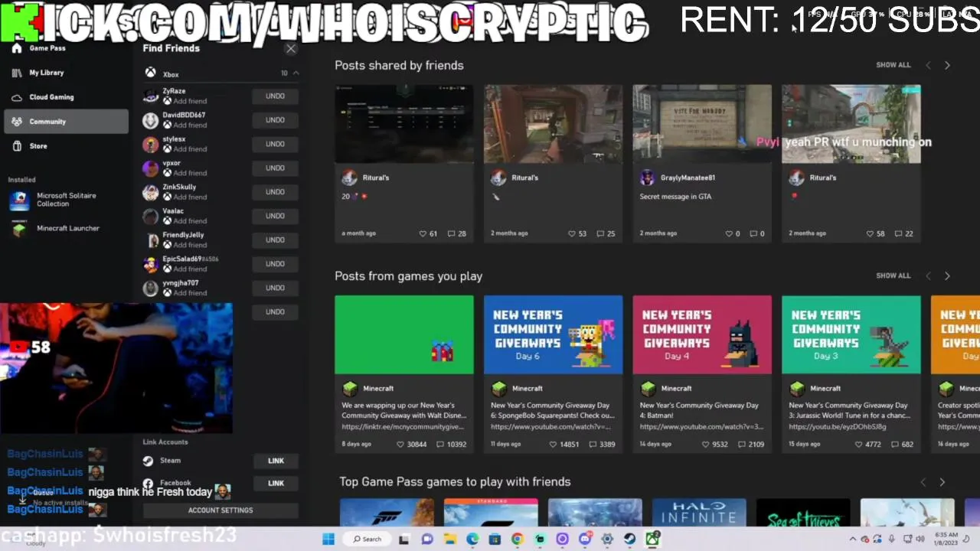This screenshot has height=551, width=980.
Task: Open Discord from taskbar
Action: (x=585, y=539)
